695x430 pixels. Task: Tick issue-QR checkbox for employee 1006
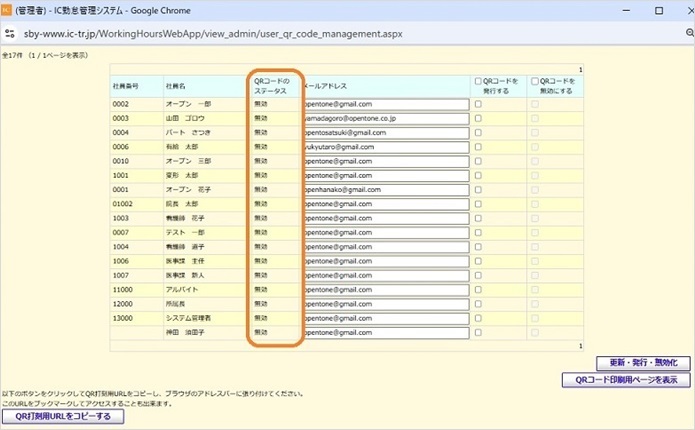tap(478, 261)
